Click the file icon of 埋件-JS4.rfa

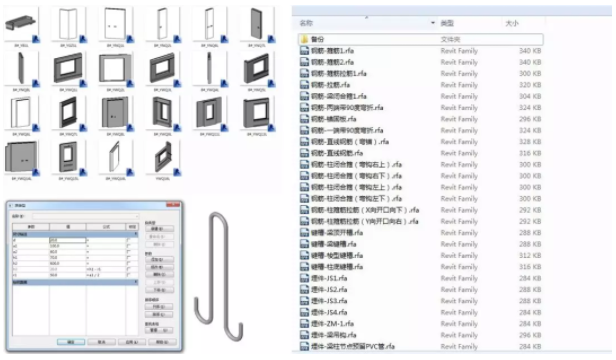click(x=304, y=312)
